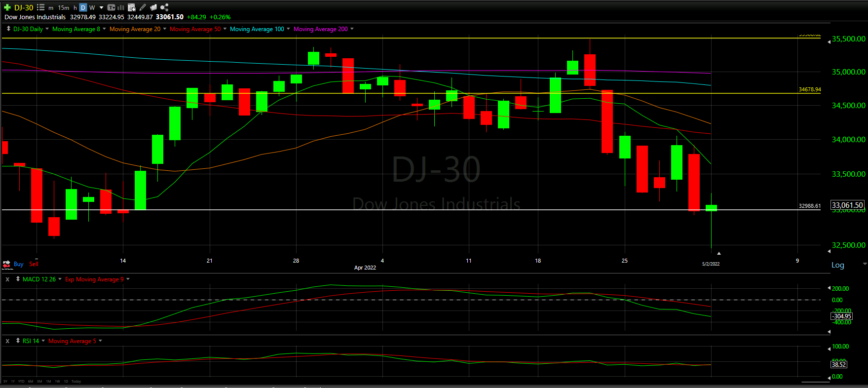Open the chart template (T) icon
Image resolution: width=868 pixels, height=388 pixels.
(x=111, y=7)
